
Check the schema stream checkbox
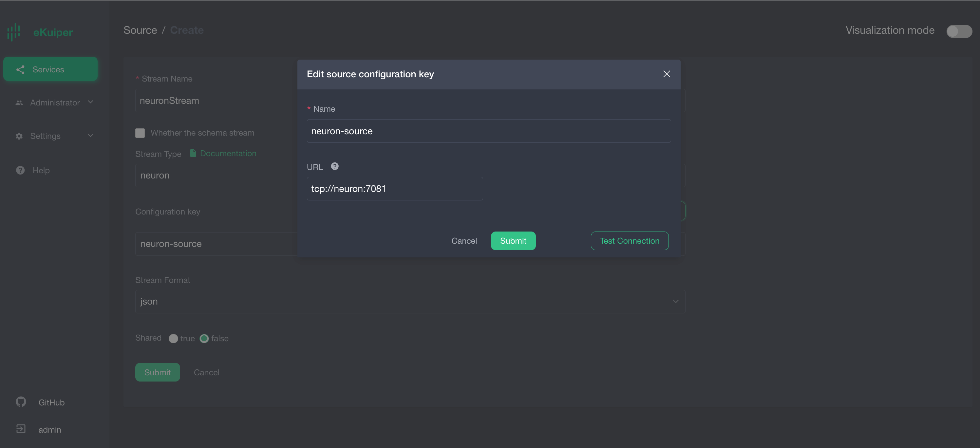[140, 133]
